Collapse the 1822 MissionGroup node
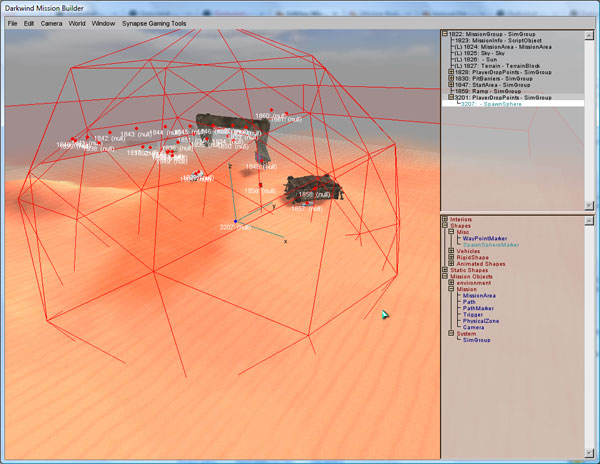Screen dimensions: 600x464 click(446, 33)
